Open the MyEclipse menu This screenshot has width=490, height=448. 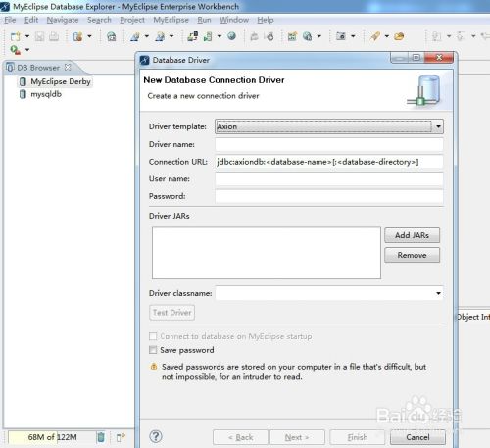171,20
